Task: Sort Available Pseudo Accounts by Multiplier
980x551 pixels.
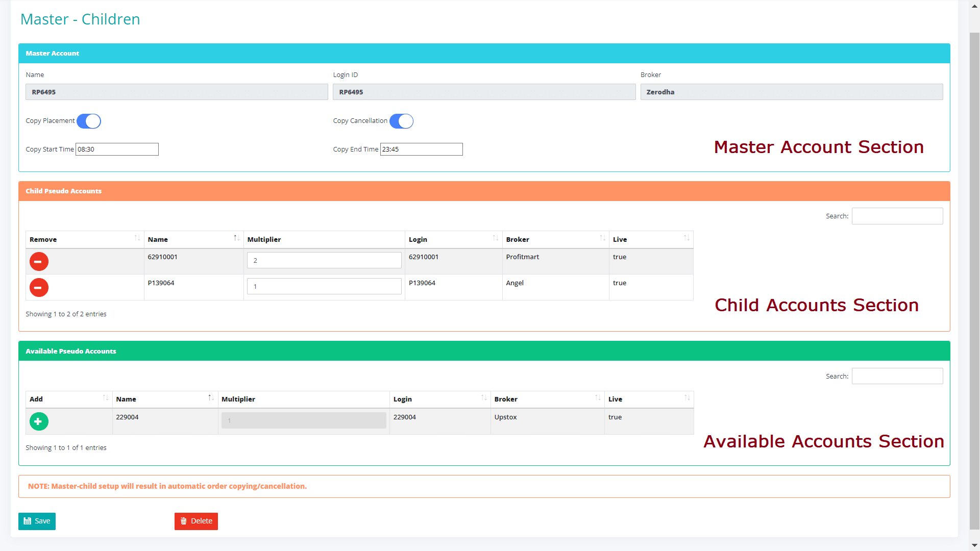Action: point(304,399)
